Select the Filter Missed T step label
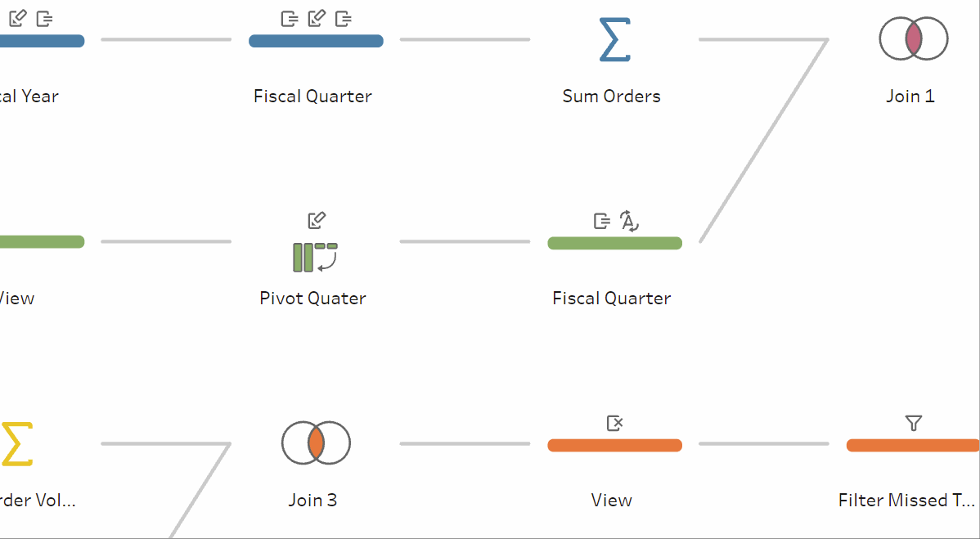Viewport: 980px width, 539px height. (x=906, y=500)
